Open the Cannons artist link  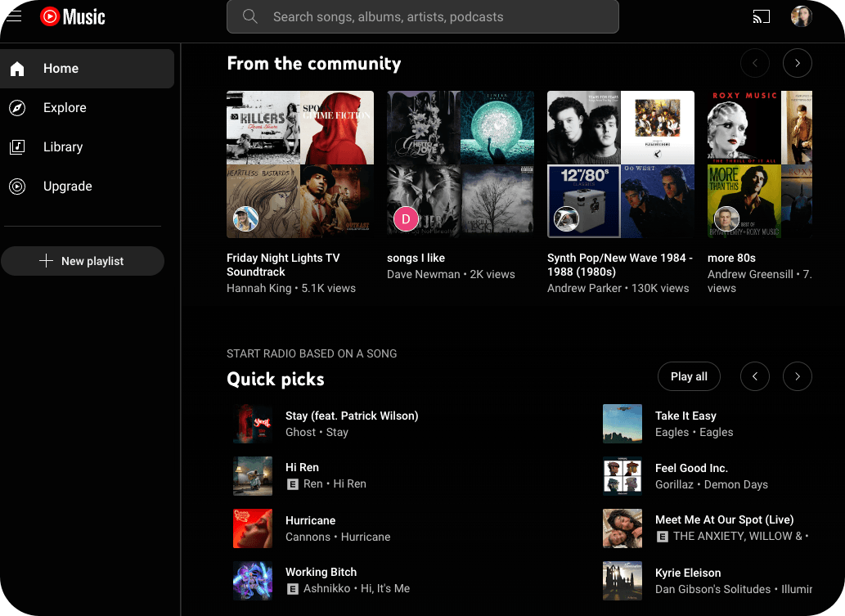point(308,537)
